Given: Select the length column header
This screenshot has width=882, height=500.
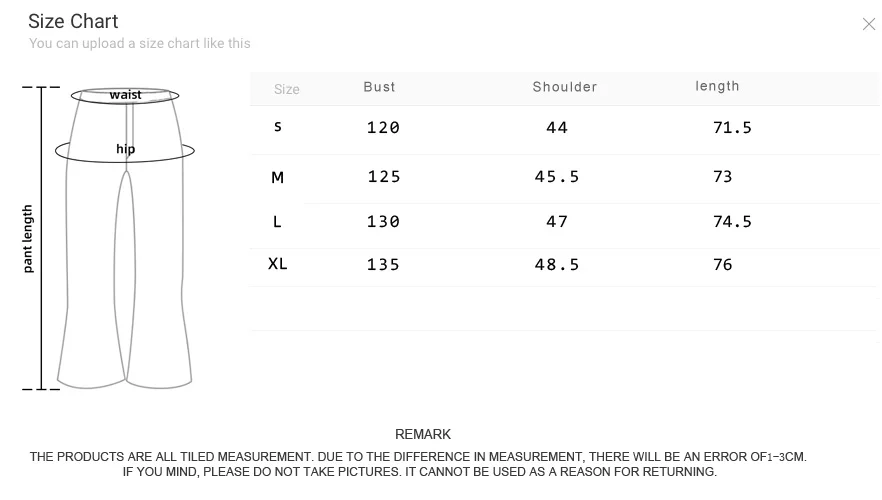Looking at the screenshot, I should 717,86.
